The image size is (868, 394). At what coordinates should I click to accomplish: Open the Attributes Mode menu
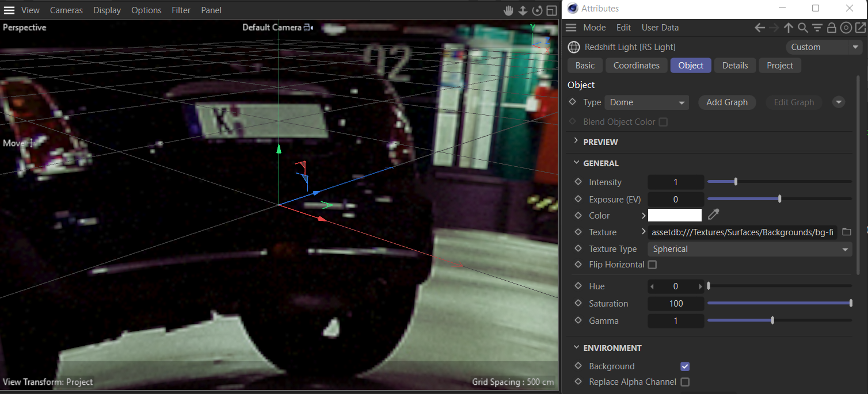click(595, 28)
